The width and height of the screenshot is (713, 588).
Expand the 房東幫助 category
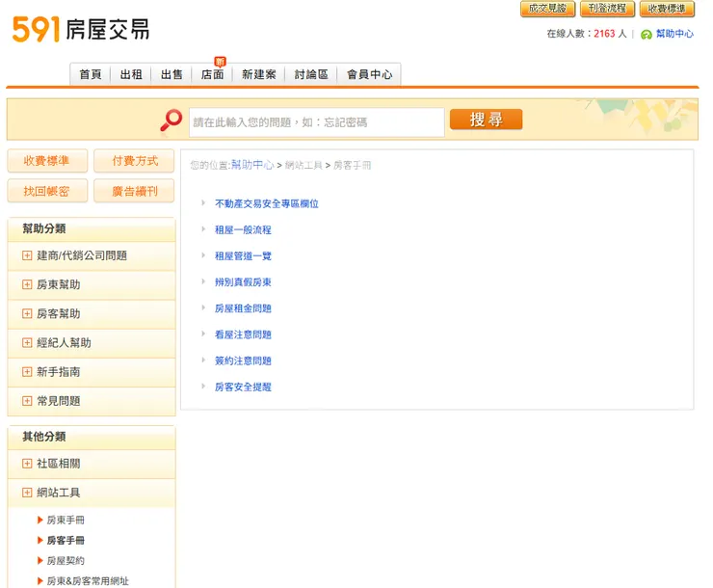[92, 284]
